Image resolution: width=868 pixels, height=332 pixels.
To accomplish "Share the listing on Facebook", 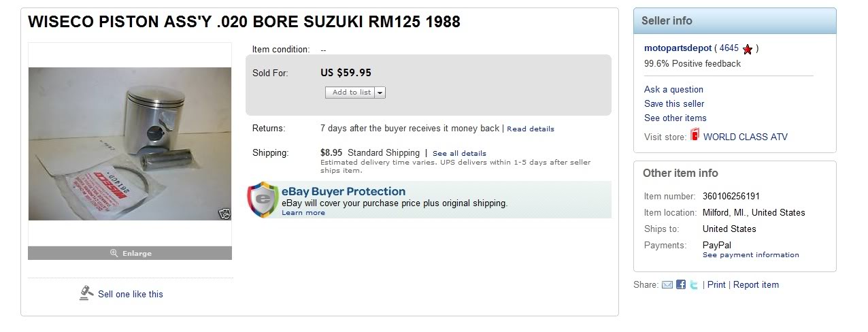I will click(x=681, y=285).
